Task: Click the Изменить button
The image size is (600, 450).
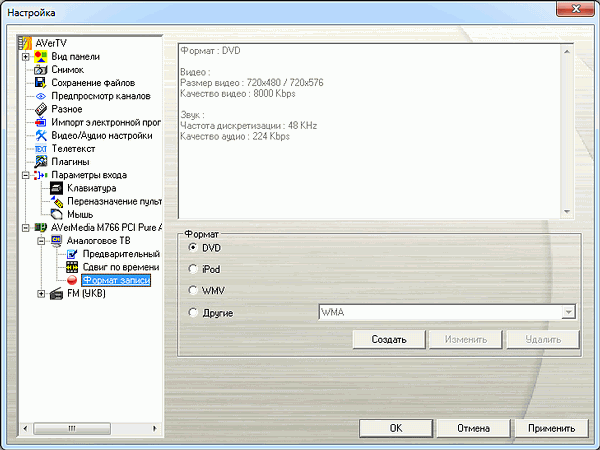Action: 466,339
